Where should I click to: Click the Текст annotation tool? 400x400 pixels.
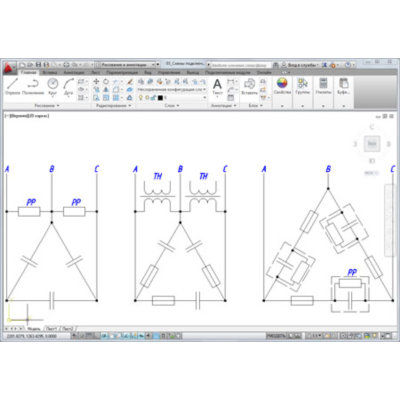pos(217,87)
